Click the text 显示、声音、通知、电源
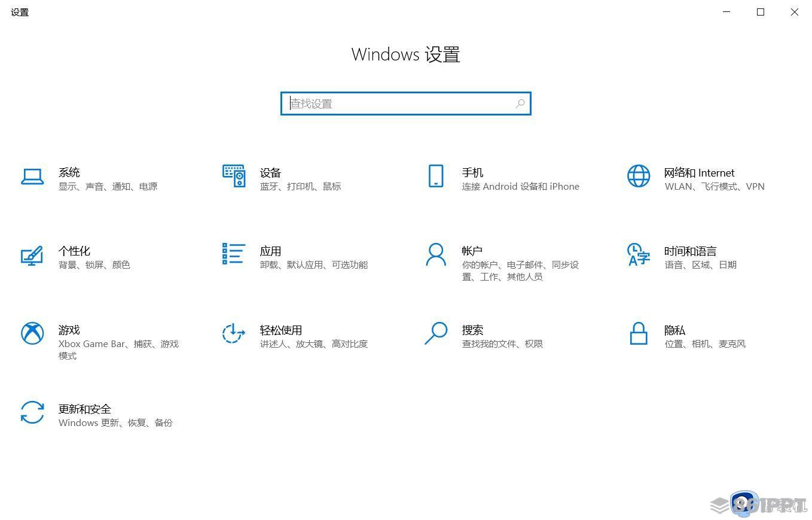 point(108,186)
